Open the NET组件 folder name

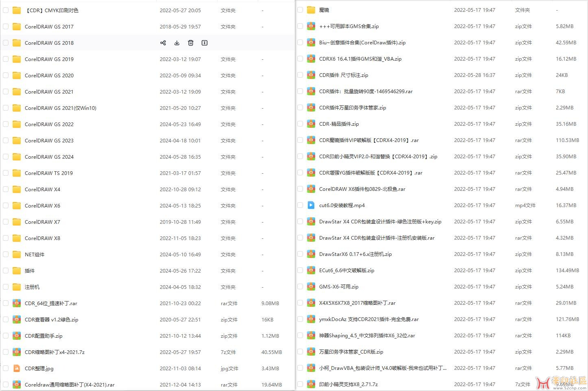35,254
